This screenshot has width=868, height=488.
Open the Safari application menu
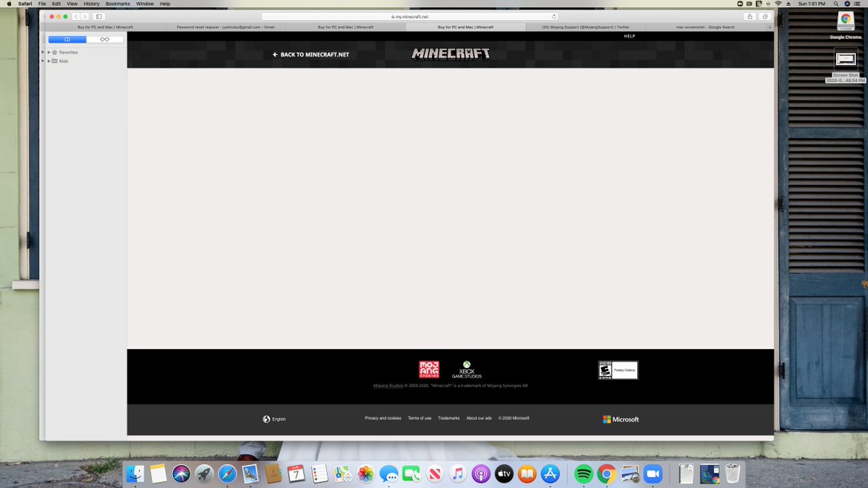(x=25, y=4)
